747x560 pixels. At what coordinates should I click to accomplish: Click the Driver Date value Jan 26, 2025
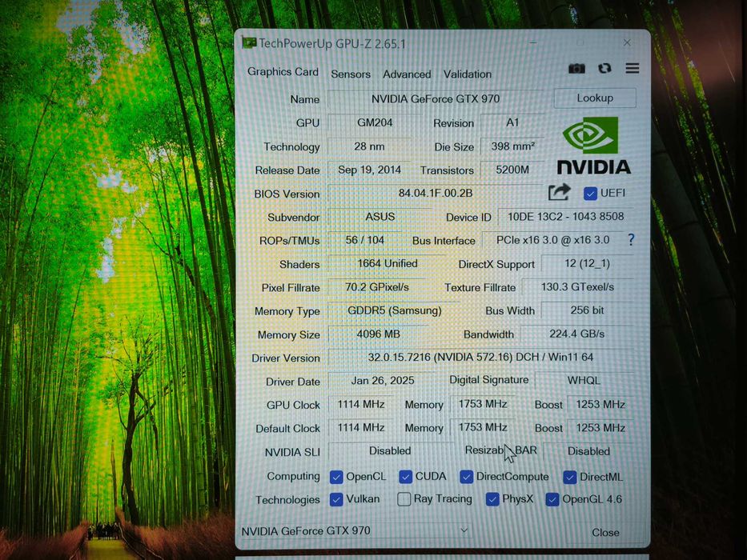382,381
